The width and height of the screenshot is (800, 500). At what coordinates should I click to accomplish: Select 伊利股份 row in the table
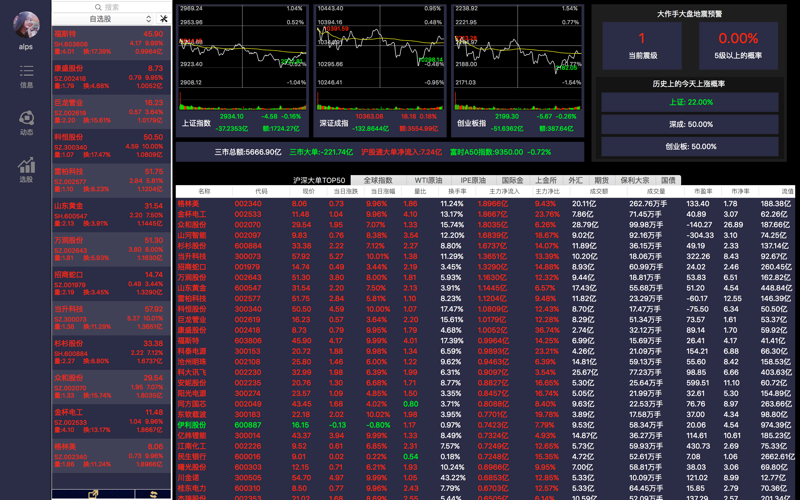tap(485, 425)
